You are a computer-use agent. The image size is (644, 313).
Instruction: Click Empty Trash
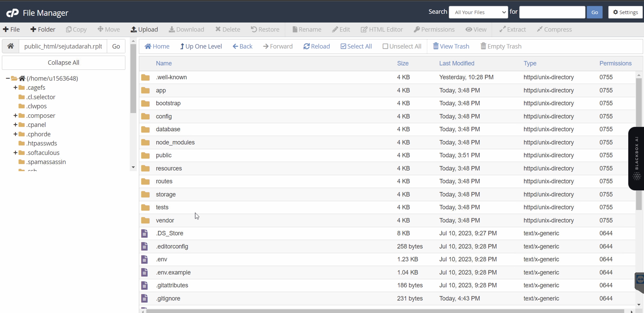coord(501,46)
